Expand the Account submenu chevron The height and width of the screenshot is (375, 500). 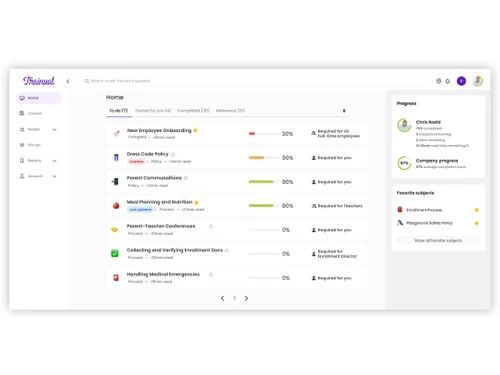click(x=54, y=176)
